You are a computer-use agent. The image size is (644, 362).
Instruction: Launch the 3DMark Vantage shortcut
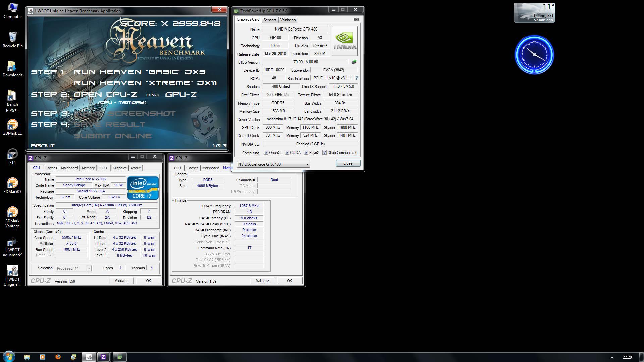point(12,217)
